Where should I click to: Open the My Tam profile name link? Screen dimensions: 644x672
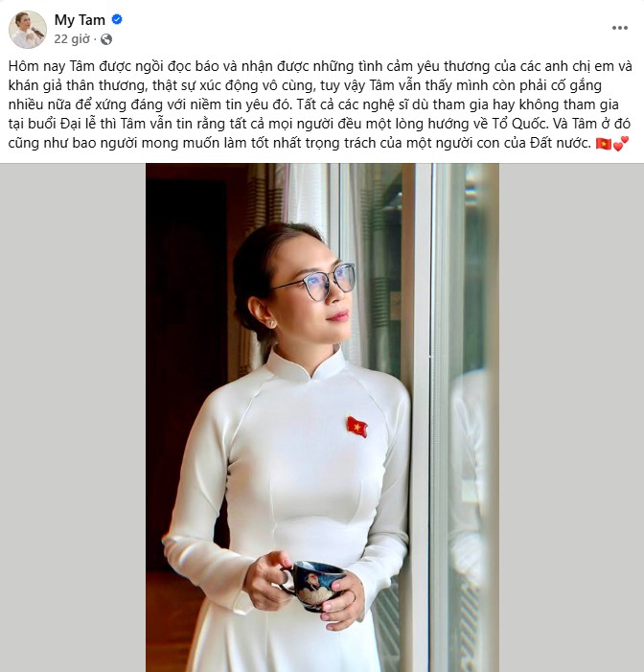tap(80, 20)
